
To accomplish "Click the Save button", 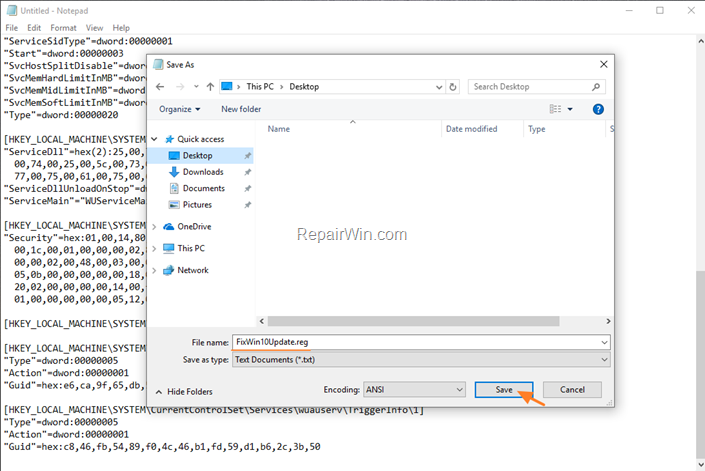I will (504, 390).
